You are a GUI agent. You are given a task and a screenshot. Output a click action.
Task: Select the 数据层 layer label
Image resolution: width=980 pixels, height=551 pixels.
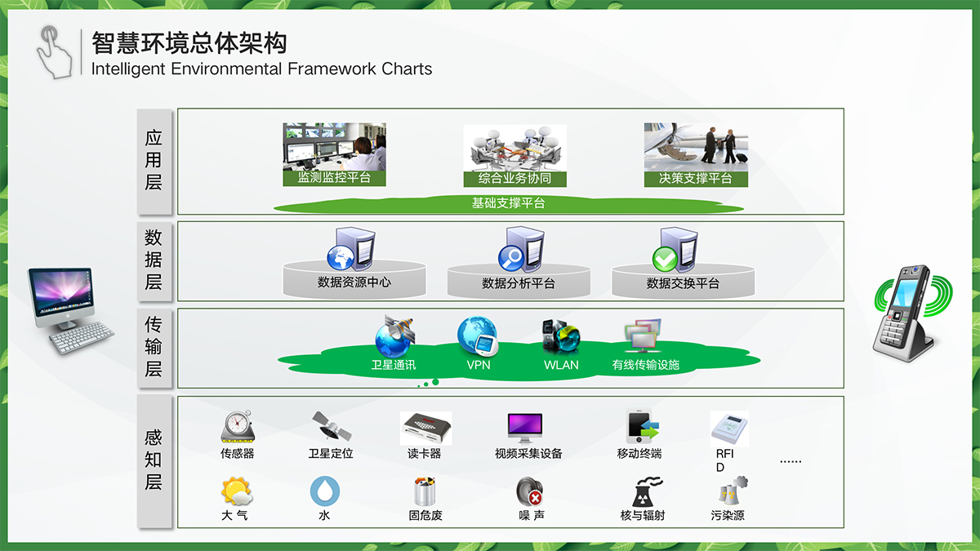(x=154, y=260)
